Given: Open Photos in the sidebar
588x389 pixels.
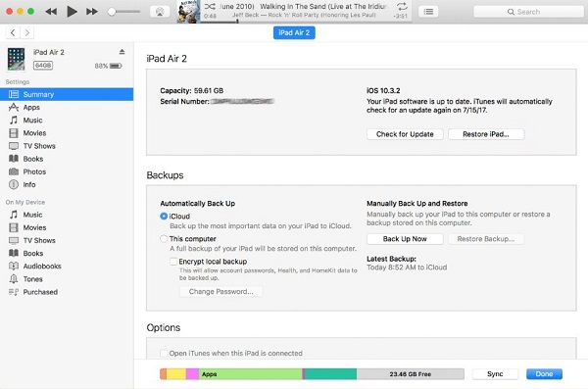Looking at the screenshot, I should click(67, 171).
